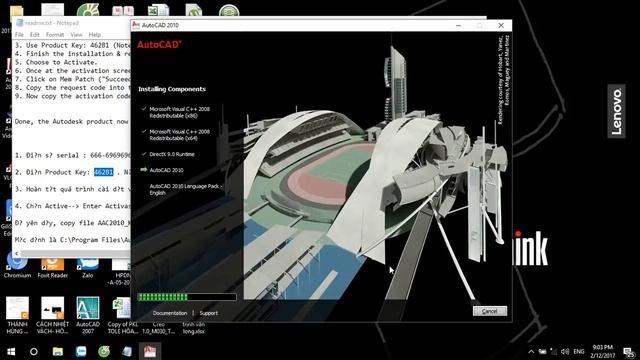This screenshot has width=640, height=360.
Task: Click the Cancel button in AutoCAD installer
Action: (x=489, y=311)
